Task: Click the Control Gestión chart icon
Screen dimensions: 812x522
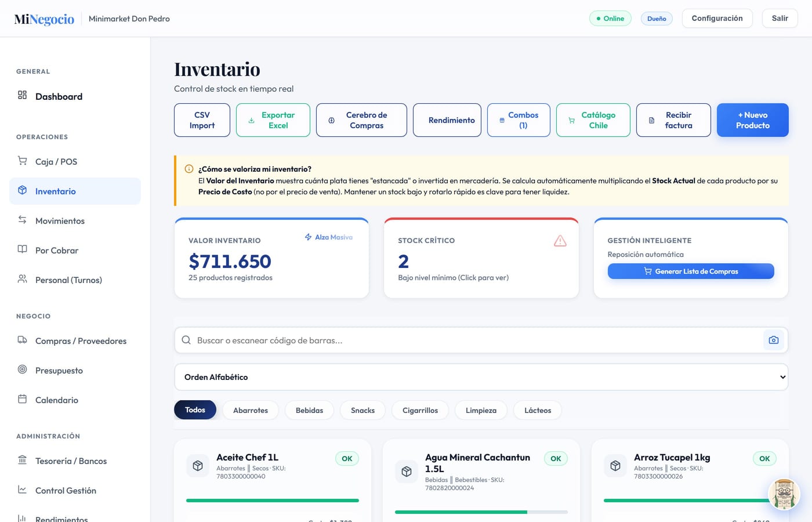Action: pyautogui.click(x=22, y=490)
